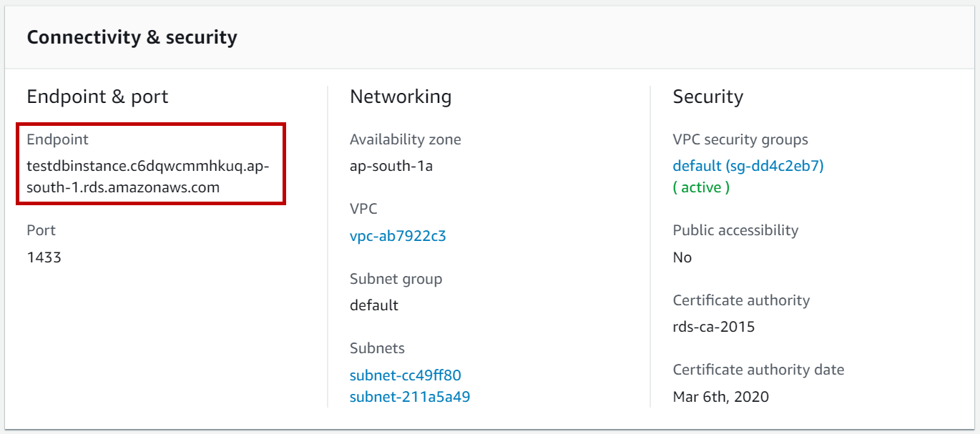Click the Subnets label
Viewport: 980px width, 434px height.
click(377, 348)
